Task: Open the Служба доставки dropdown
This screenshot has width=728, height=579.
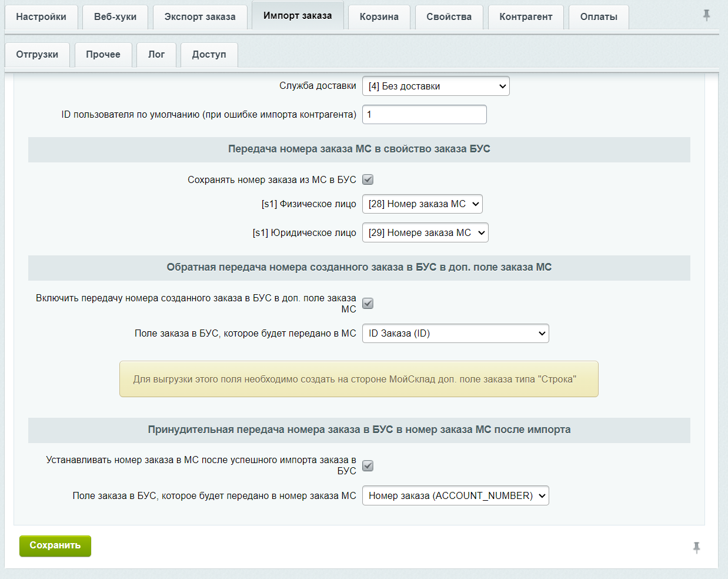Action: point(436,86)
